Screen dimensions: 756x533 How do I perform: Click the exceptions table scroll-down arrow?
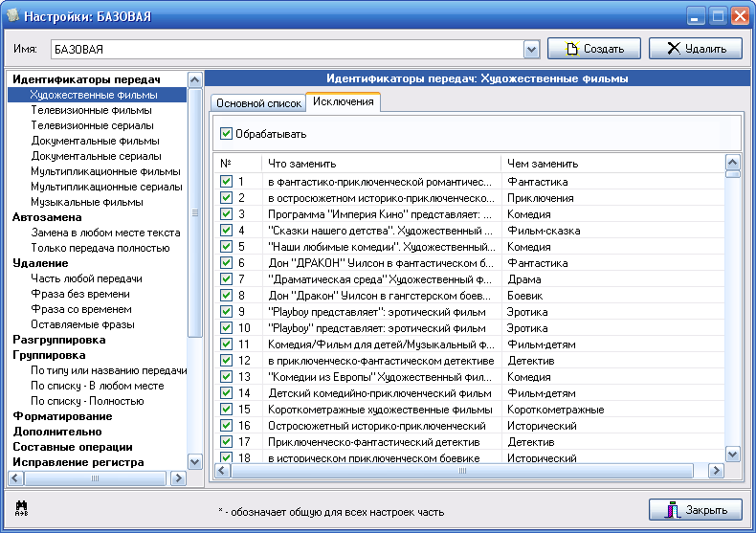732,454
